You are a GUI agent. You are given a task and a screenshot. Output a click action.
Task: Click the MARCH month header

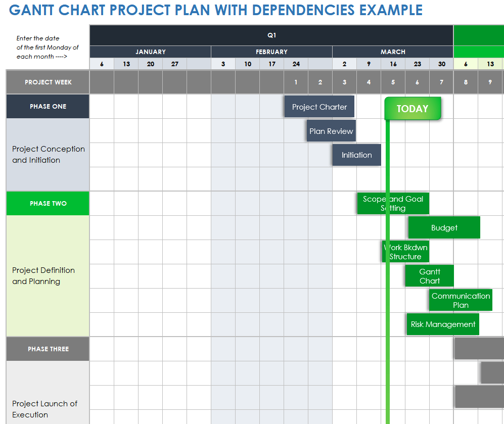tap(393, 52)
